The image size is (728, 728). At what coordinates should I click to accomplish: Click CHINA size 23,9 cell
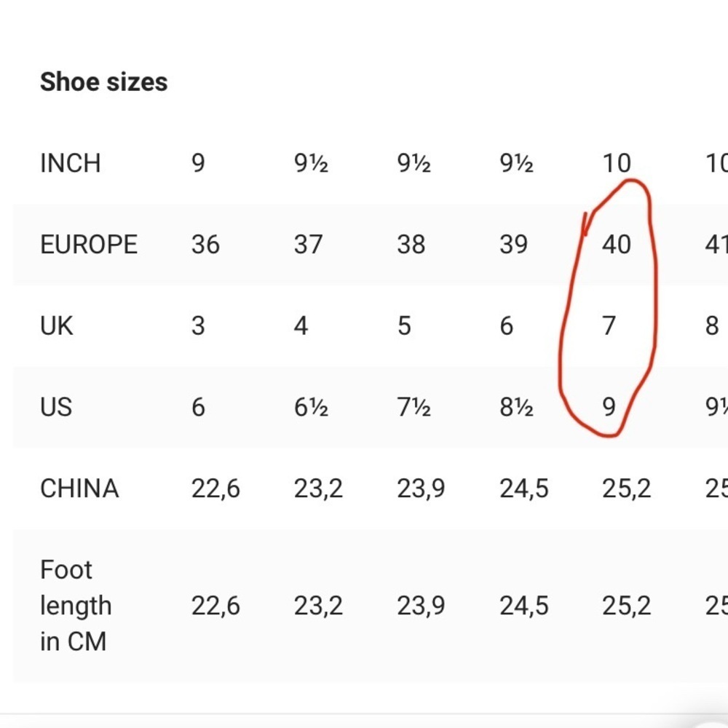pyautogui.click(x=421, y=488)
